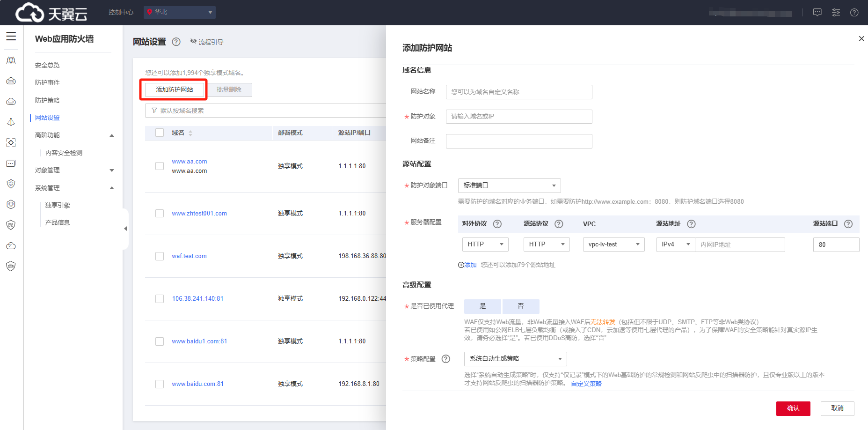Click the red 确认 button

click(x=793, y=408)
